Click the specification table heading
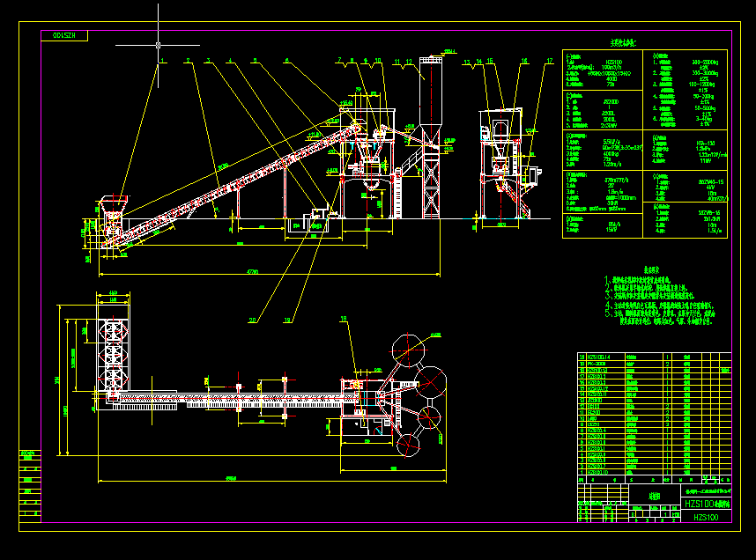This screenshot has height=560, width=756. pyautogui.click(x=623, y=43)
